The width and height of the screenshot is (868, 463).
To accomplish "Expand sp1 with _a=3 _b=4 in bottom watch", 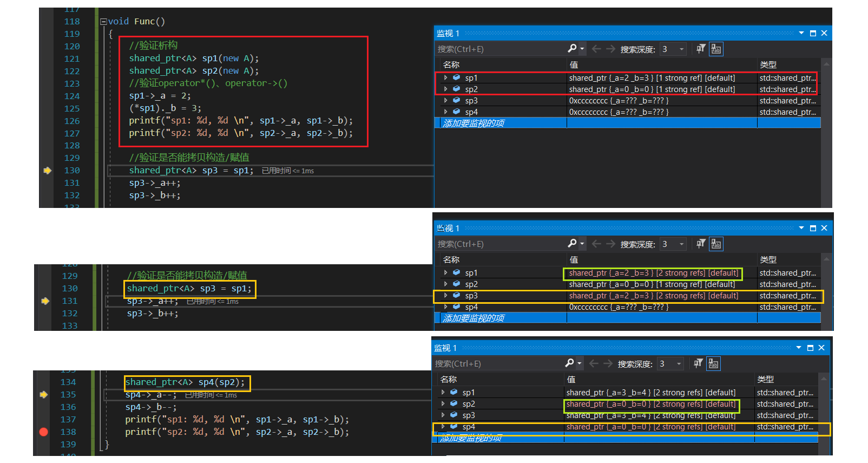I will tap(443, 393).
